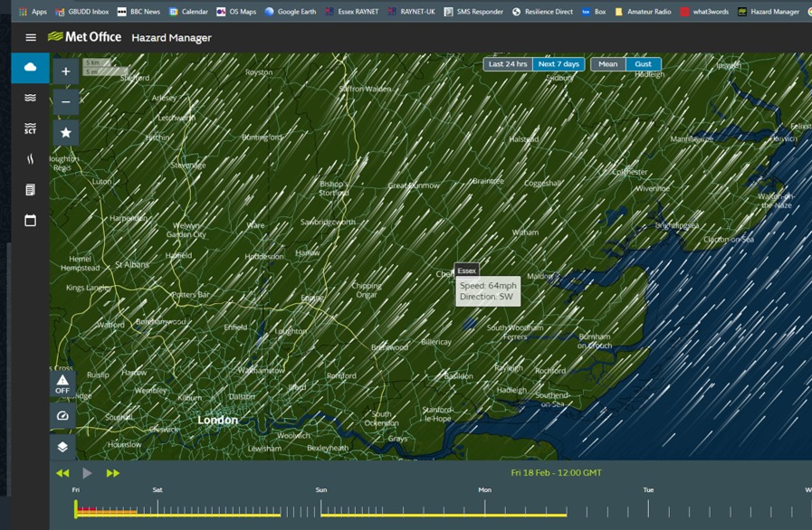Open the SCT layer icon in sidebar
Image resolution: width=812 pixels, height=530 pixels.
(x=29, y=128)
